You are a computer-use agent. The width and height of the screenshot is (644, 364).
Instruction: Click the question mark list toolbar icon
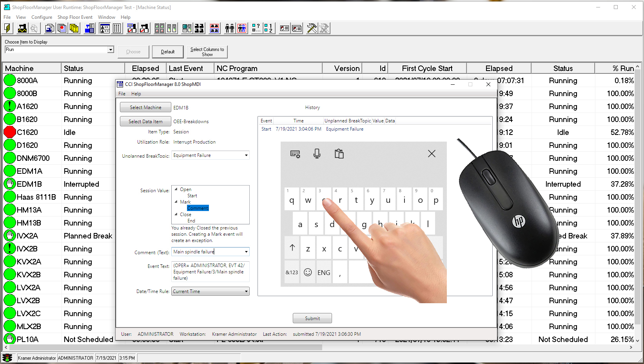256,28
